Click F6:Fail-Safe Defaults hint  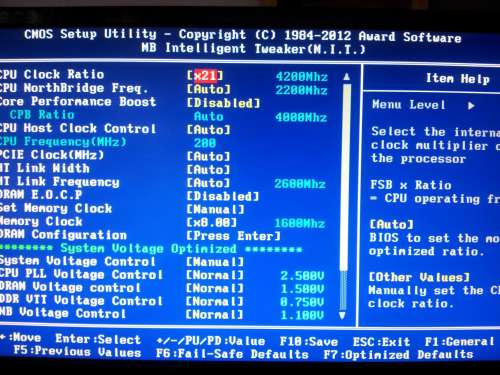(x=232, y=354)
